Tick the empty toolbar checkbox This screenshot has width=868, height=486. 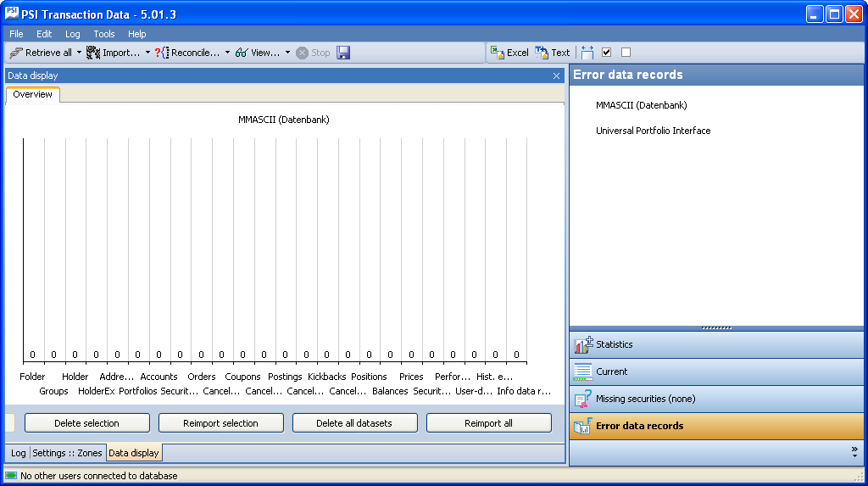coord(626,53)
